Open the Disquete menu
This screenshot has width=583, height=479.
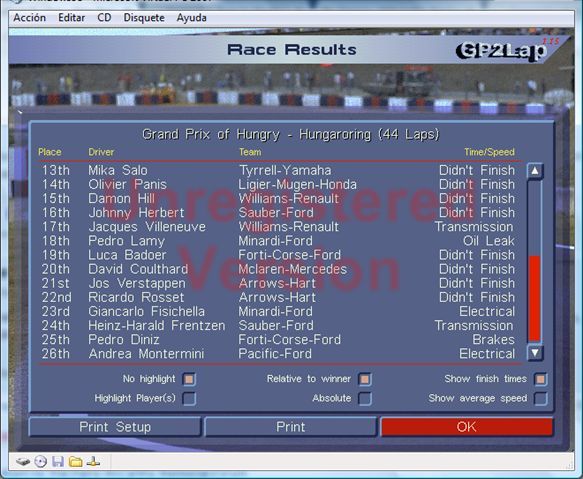click(144, 17)
